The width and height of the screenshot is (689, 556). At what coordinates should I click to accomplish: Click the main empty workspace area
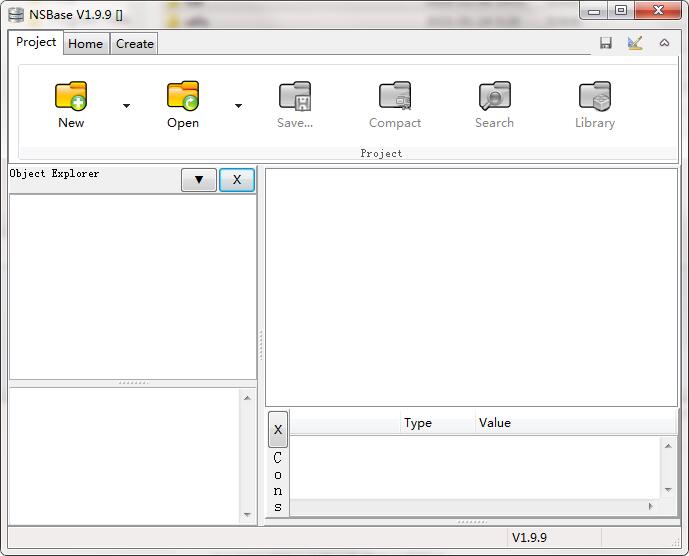point(471,287)
